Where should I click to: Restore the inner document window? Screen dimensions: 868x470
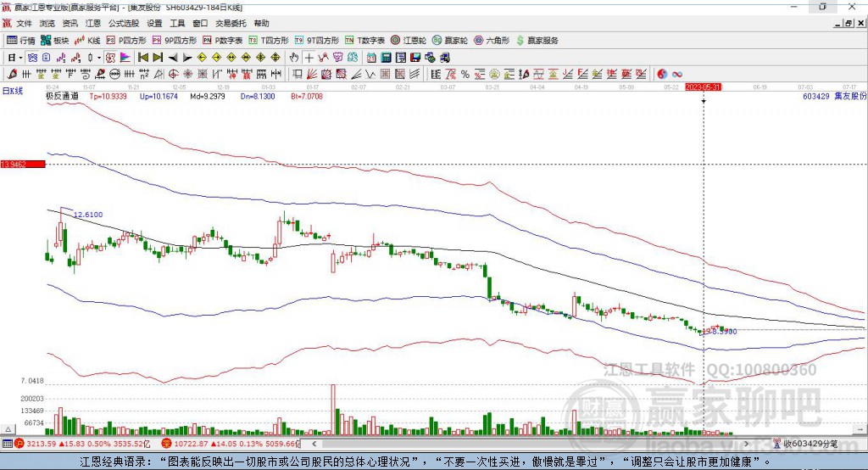(x=849, y=23)
